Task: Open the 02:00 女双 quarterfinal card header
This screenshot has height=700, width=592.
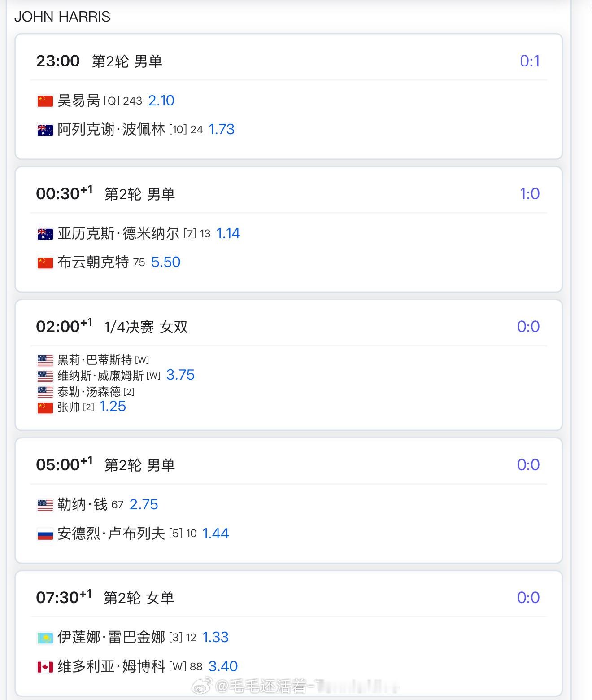Action: [x=289, y=327]
